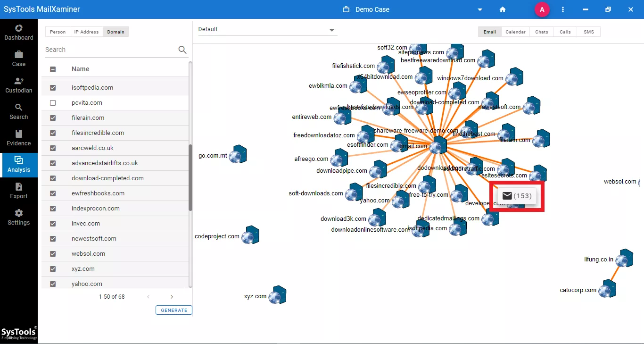Select the entireweb.com domain node

[x=342, y=116]
